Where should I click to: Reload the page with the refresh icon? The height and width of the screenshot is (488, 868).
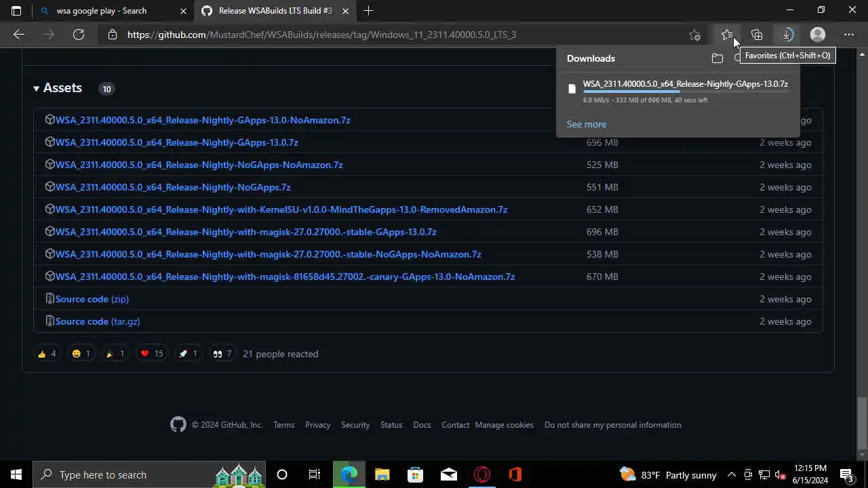tap(79, 35)
